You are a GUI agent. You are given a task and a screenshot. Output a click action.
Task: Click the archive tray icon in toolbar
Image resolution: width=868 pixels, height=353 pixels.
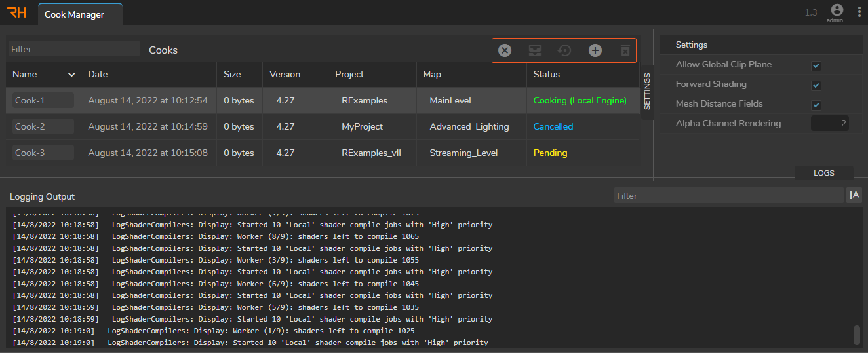click(535, 50)
